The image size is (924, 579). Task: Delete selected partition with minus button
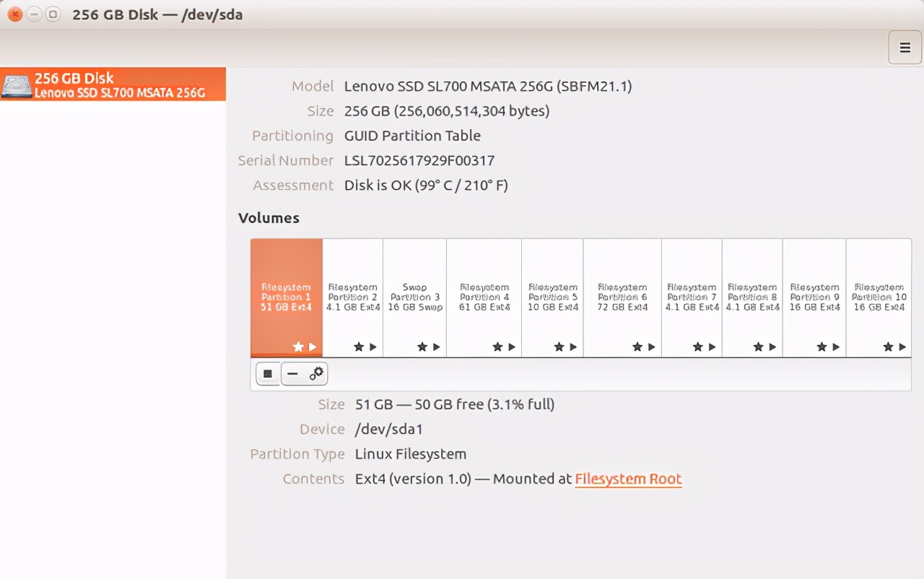click(x=292, y=373)
